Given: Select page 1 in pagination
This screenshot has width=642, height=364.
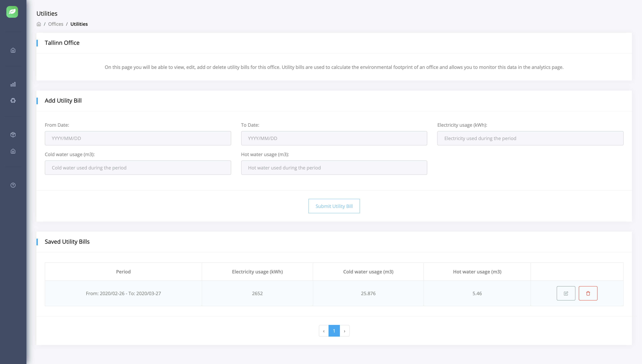Looking at the screenshot, I should (334, 331).
